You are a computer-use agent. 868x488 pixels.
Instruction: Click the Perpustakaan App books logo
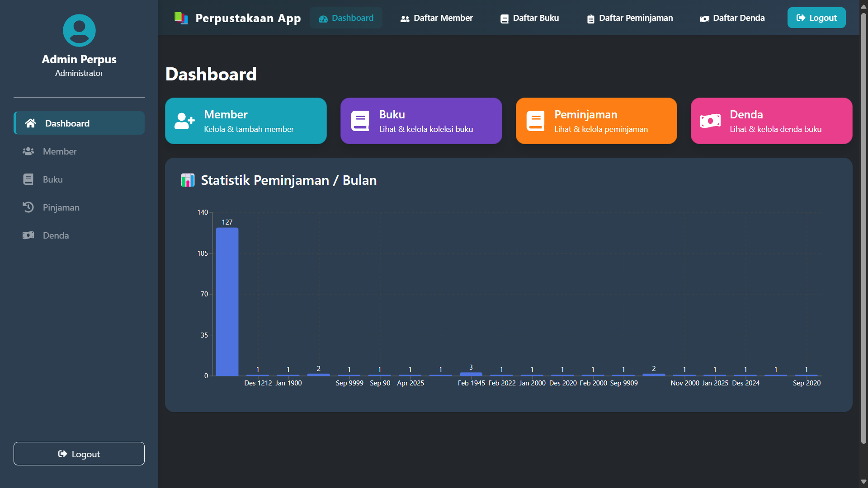(181, 18)
